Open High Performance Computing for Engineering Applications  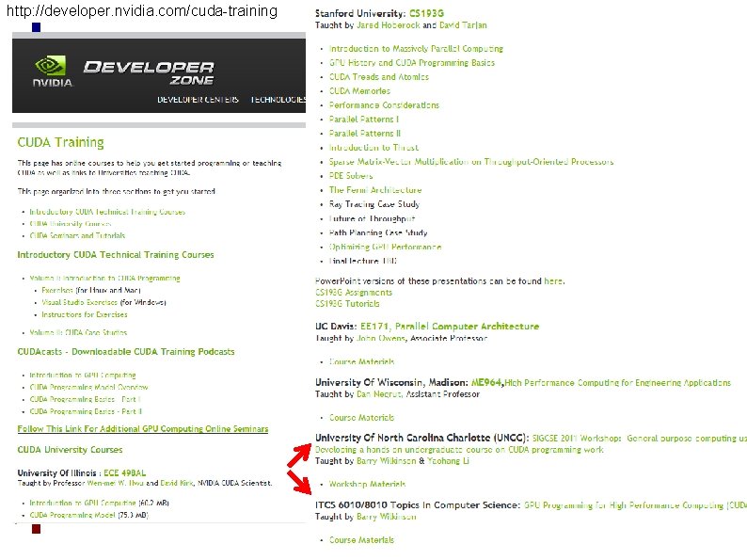(x=617, y=383)
